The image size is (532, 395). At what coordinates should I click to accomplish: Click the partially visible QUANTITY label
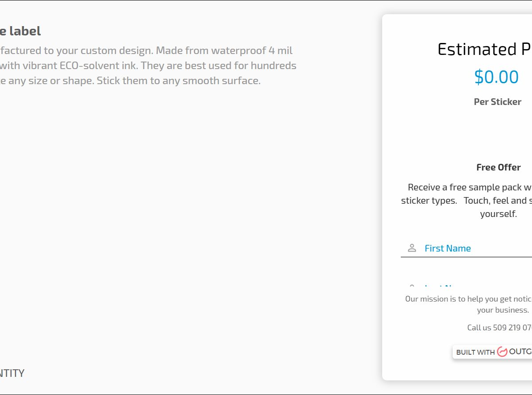[12, 373]
